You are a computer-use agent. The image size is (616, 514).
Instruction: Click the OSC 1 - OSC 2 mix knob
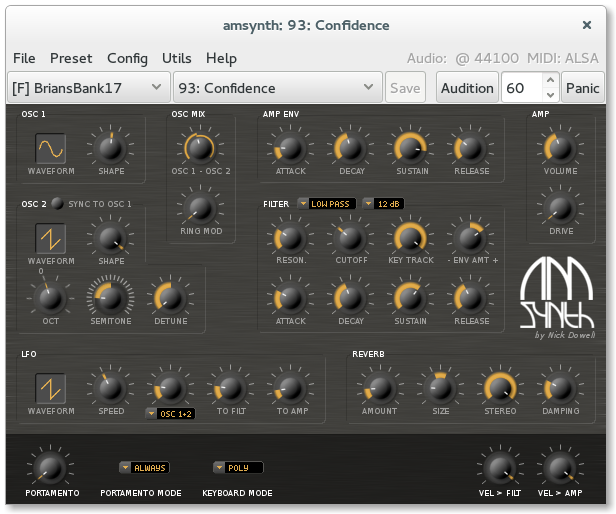200,148
